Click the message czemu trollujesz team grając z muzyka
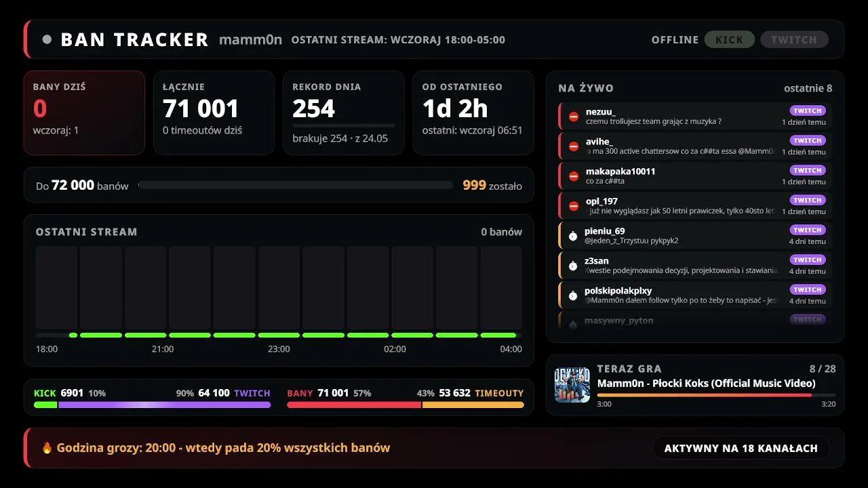The height and width of the screenshot is (488, 868). point(654,122)
